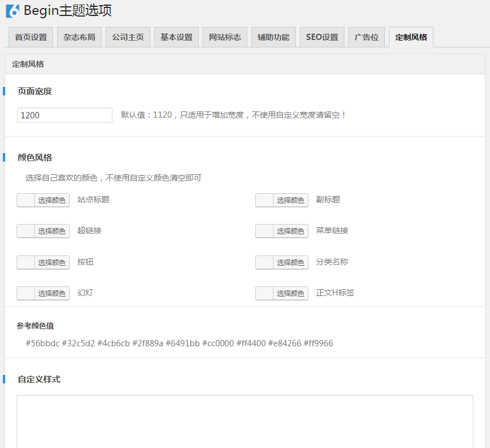
Task: Open the 首页设置 tab
Action: 31,37
